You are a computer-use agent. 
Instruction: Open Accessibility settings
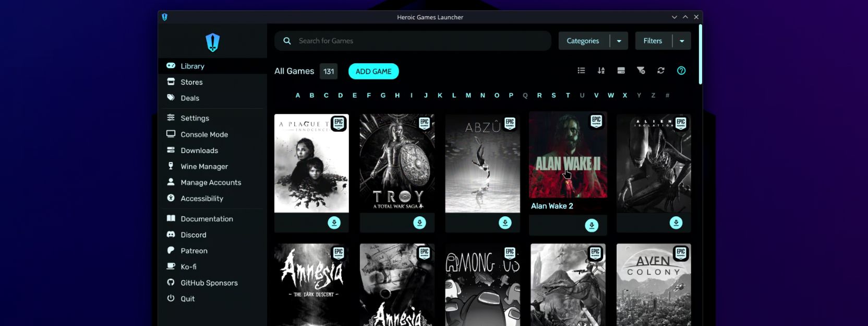213,199
